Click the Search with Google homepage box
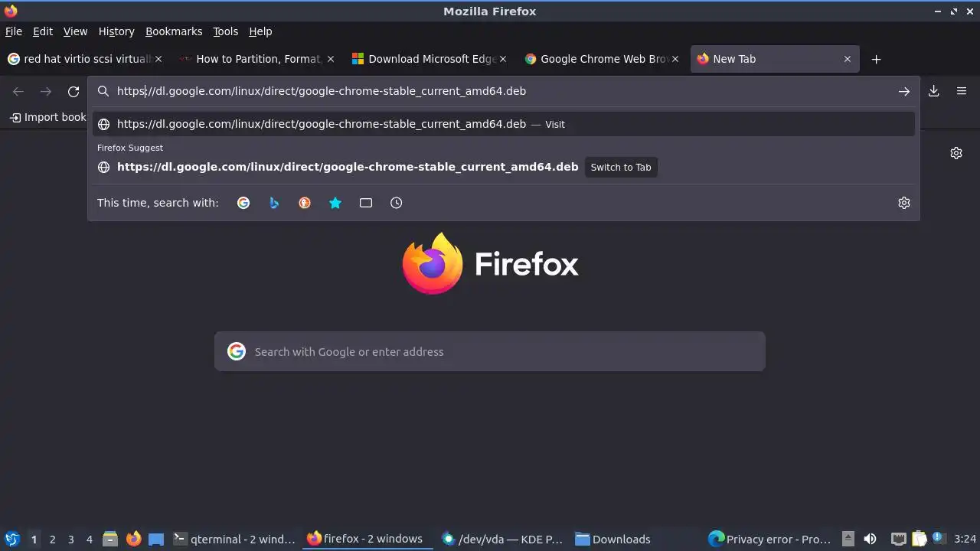Viewport: 980px width, 551px height. [x=490, y=351]
